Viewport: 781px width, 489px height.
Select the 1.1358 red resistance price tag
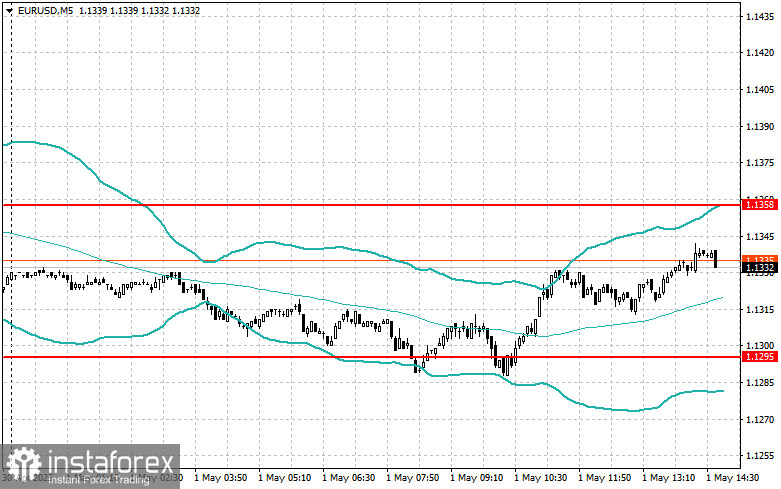coord(760,205)
